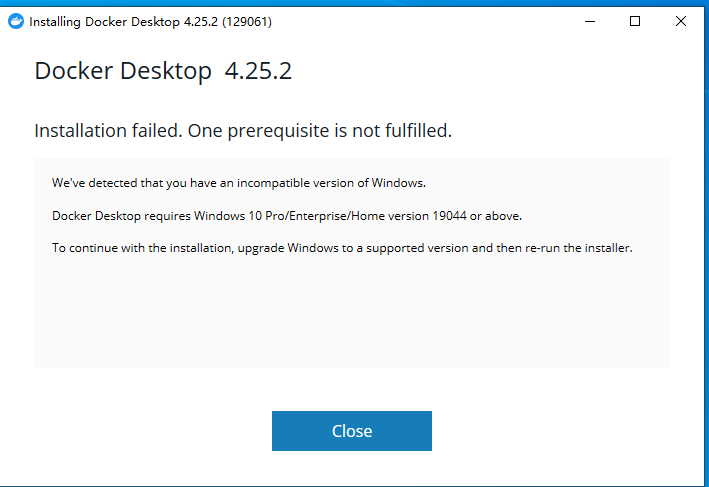Screen dimensions: 709x487
Task: Close the installer via title bar X
Action: (x=682, y=21)
